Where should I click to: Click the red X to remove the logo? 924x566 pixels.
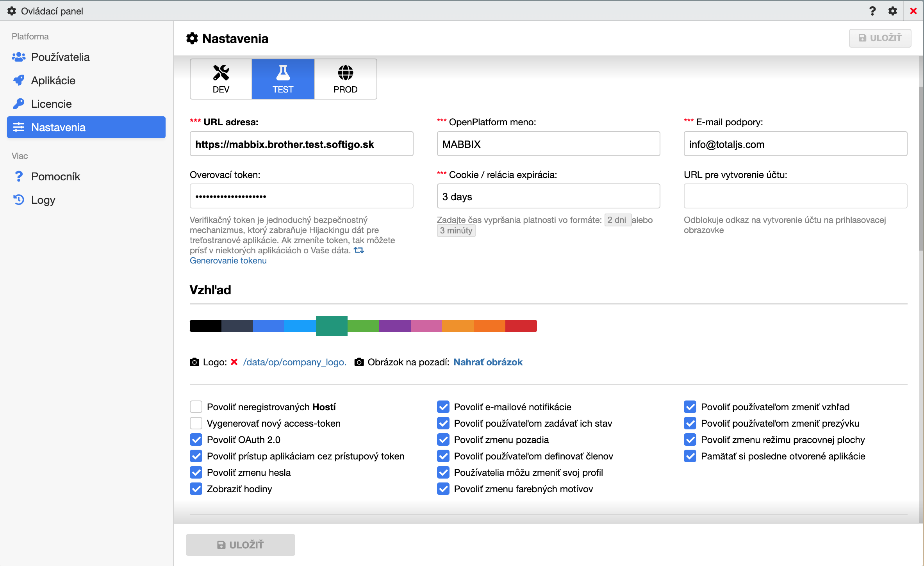(234, 362)
